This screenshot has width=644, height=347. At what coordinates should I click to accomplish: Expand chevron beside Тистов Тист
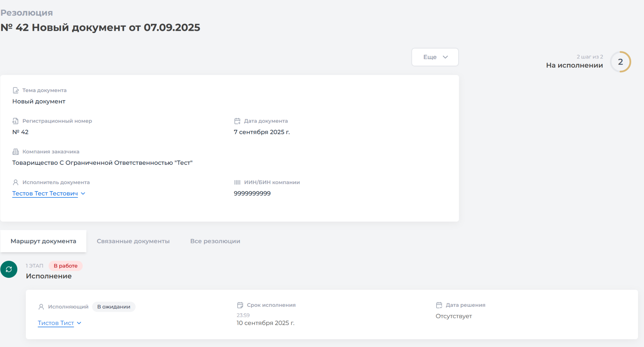coord(79,323)
